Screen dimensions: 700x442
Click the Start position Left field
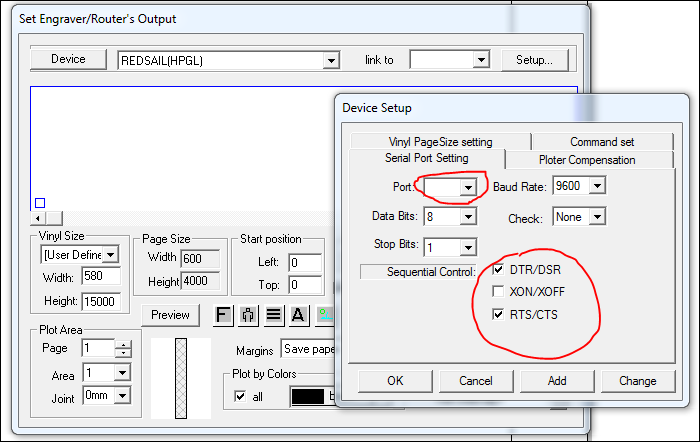pos(305,263)
